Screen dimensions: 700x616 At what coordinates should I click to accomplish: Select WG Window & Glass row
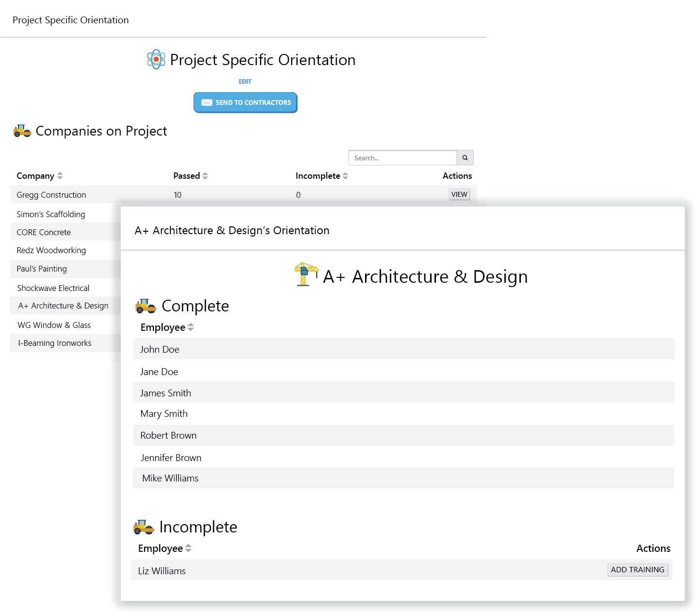(x=66, y=325)
